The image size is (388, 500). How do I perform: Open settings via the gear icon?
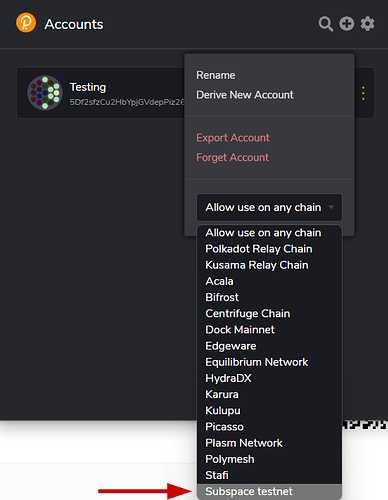coord(367,24)
